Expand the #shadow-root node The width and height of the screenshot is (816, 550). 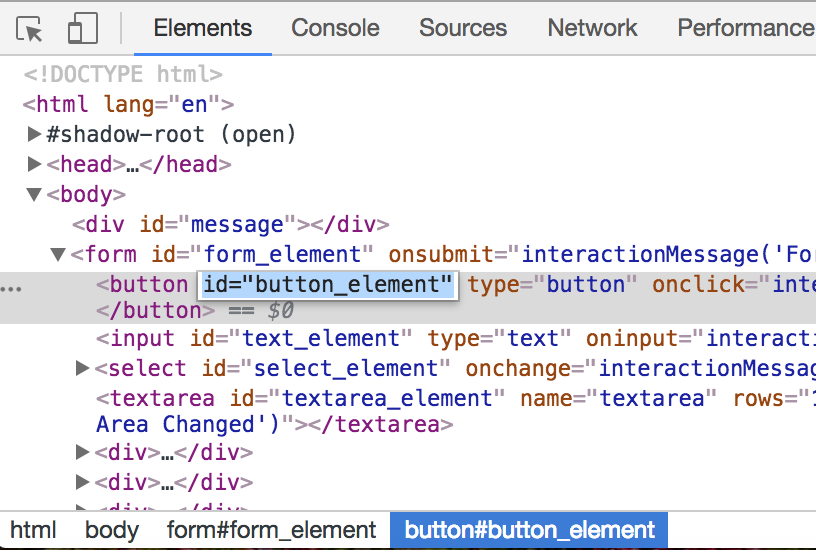pyautogui.click(x=35, y=134)
